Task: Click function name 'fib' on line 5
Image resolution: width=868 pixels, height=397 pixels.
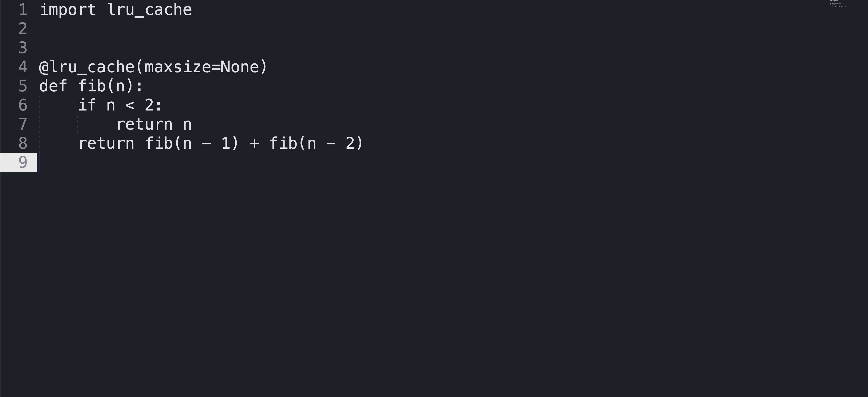Action: (92, 86)
